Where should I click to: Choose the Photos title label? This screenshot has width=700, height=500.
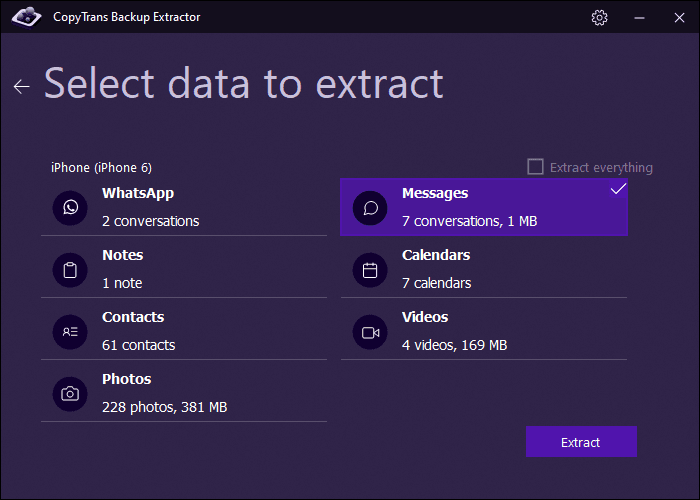click(x=126, y=379)
